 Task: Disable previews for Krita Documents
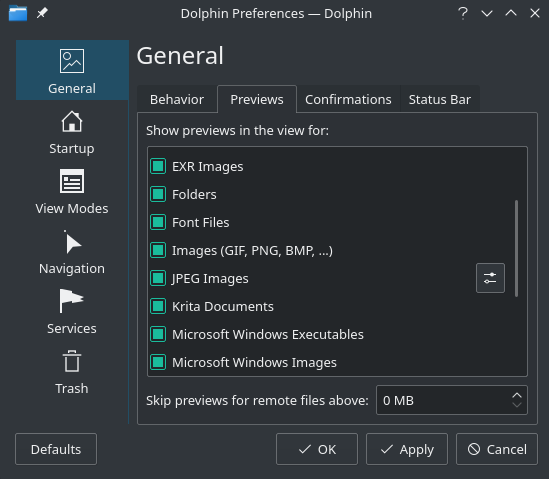pyautogui.click(x=158, y=306)
